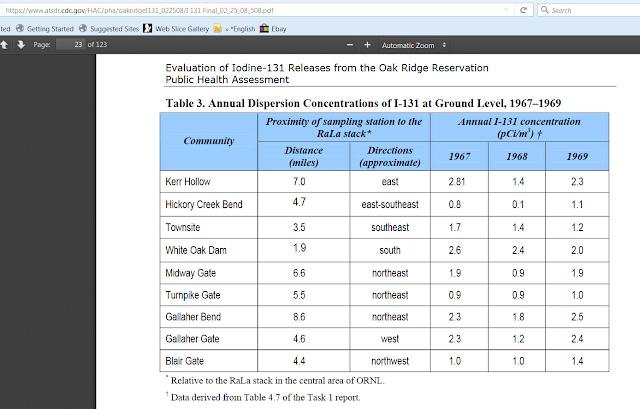This screenshot has height=409, width=640.
Task: Zoom in with the plus button
Action: (x=367, y=45)
